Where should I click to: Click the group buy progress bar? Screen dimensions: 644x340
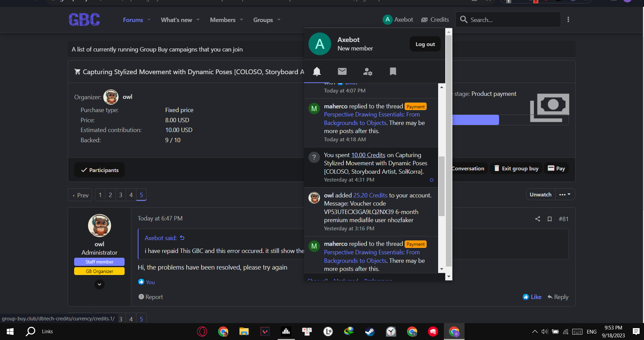pos(475,120)
